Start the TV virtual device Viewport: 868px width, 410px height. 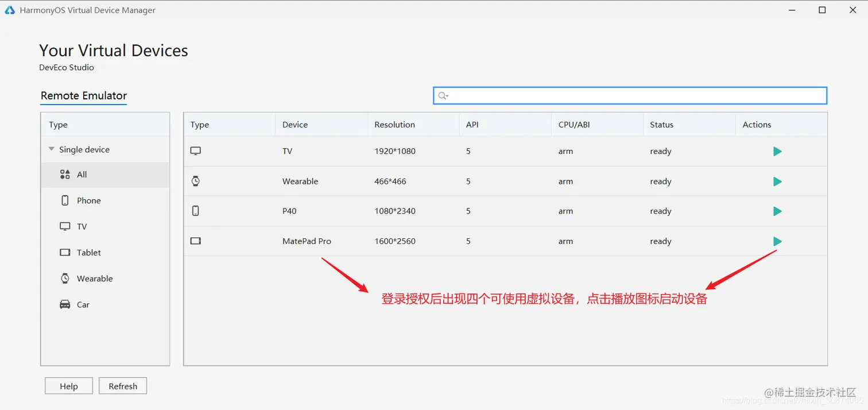777,152
